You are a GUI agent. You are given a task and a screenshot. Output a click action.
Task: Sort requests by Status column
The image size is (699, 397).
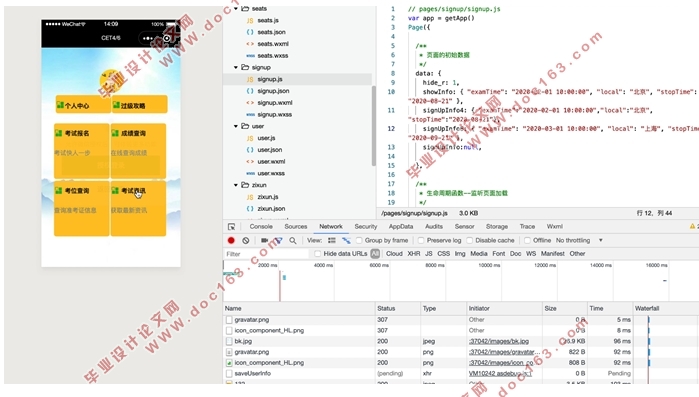398,308
